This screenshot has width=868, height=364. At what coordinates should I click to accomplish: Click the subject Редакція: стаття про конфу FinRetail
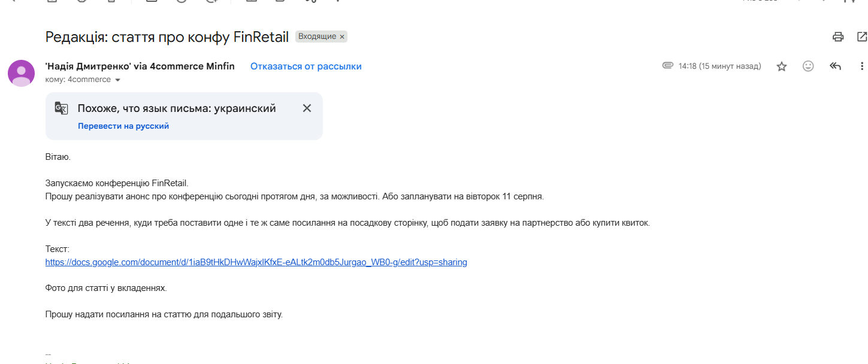[x=167, y=37]
